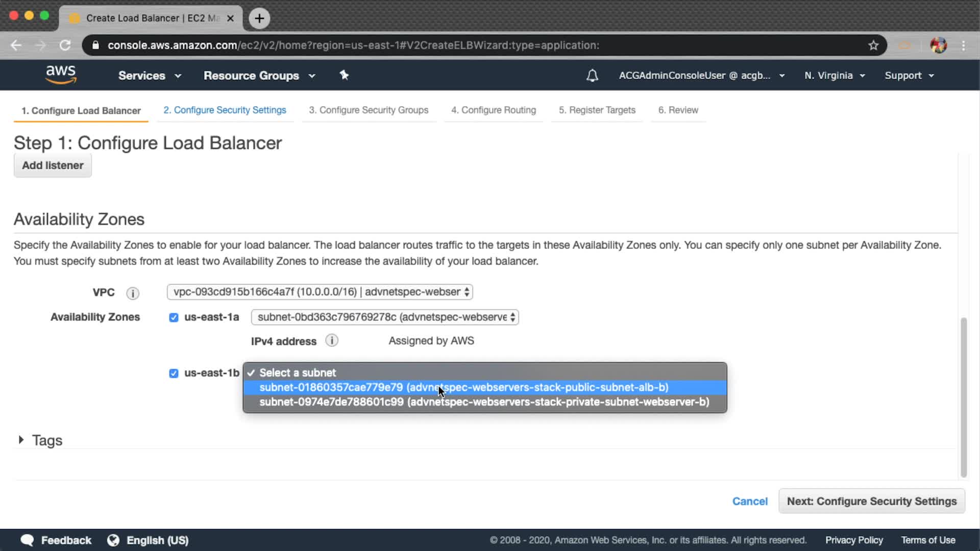Click the AWS logo home icon
980x551 pixels.
click(61, 74)
